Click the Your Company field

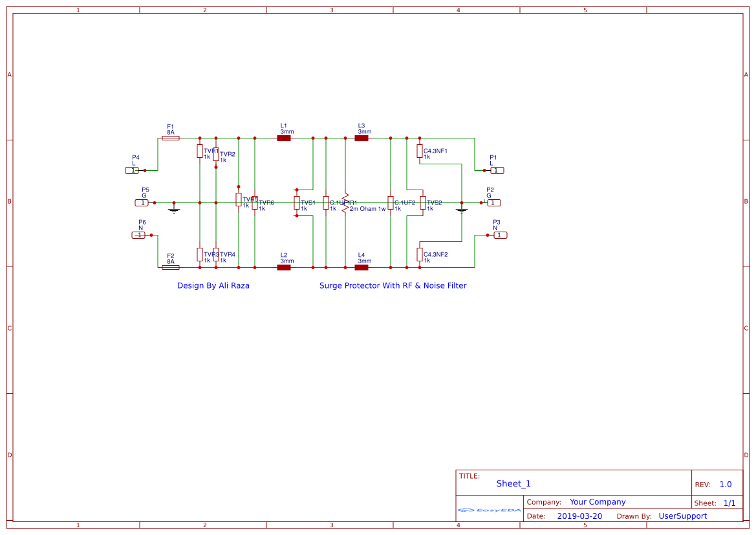coord(598,502)
